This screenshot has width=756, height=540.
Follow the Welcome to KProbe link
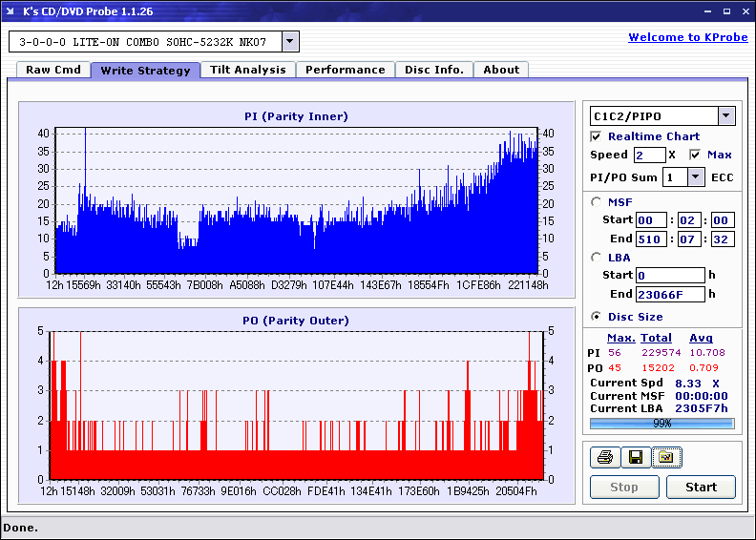[687, 37]
